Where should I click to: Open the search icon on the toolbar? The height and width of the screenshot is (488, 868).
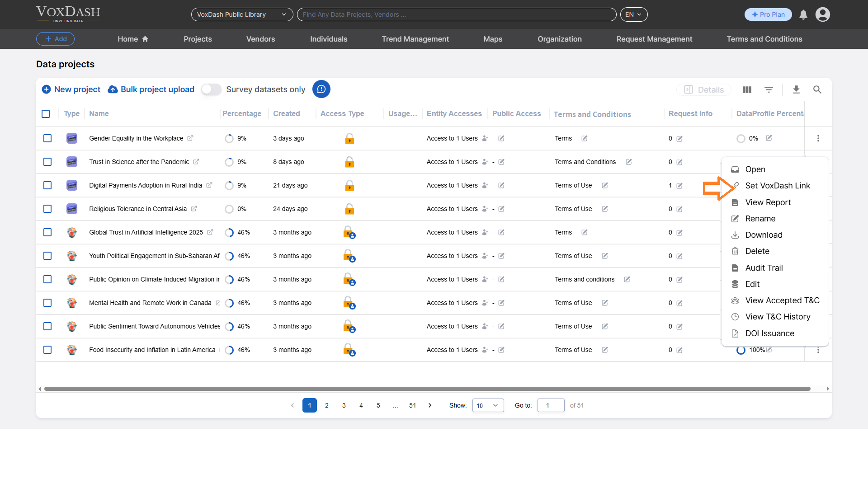click(817, 89)
